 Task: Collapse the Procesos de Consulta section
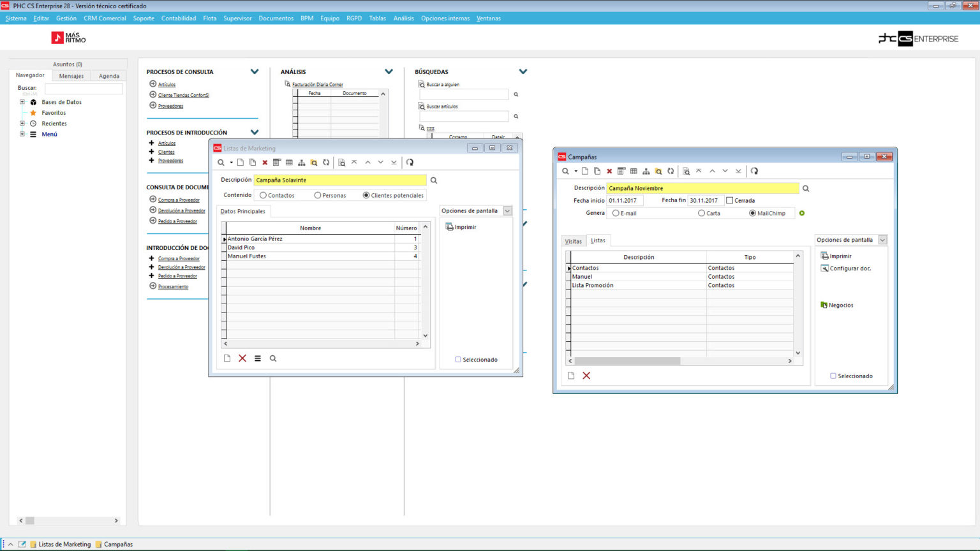[255, 71]
